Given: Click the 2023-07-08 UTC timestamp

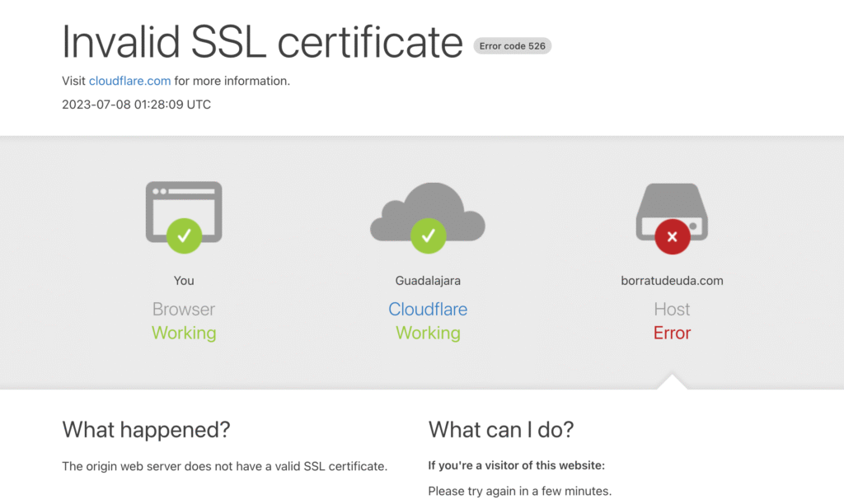Looking at the screenshot, I should tap(136, 105).
